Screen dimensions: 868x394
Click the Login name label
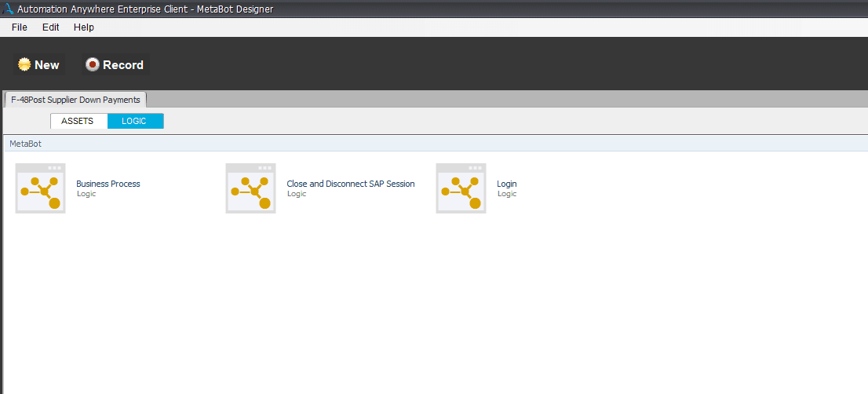click(506, 184)
